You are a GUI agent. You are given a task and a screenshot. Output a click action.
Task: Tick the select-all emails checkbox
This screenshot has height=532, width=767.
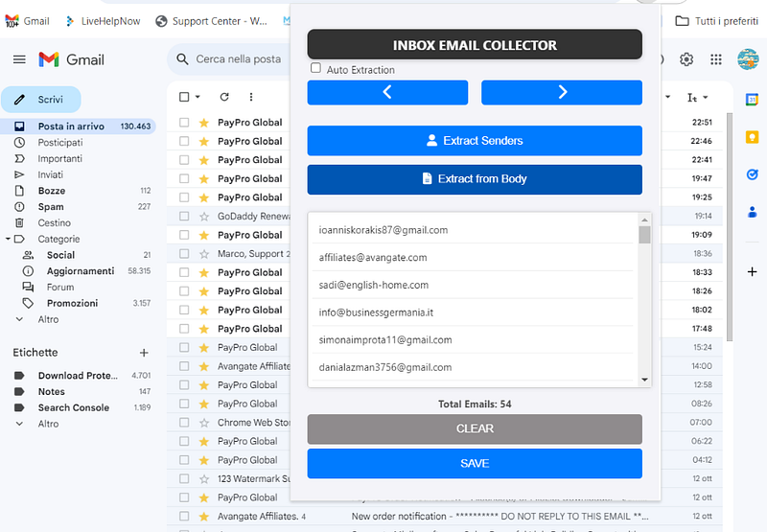click(184, 97)
